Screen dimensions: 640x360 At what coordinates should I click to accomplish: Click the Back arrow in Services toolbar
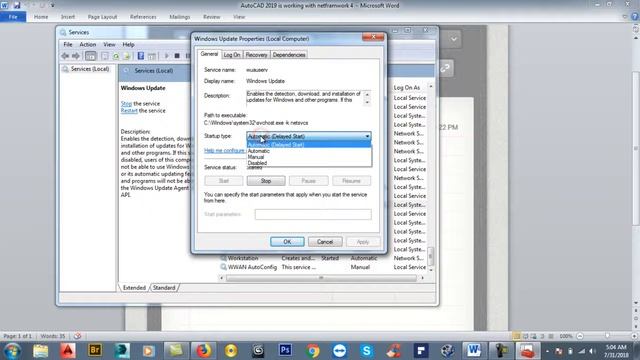pos(65,56)
